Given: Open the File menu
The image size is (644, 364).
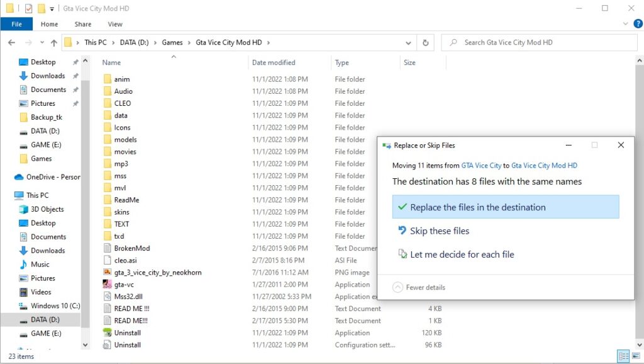Looking at the screenshot, I should tap(16, 24).
